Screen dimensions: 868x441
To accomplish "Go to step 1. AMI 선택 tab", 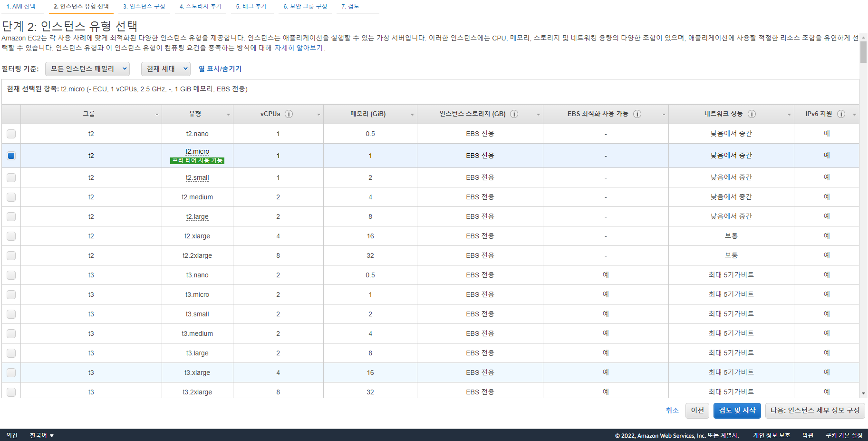I will [21, 7].
